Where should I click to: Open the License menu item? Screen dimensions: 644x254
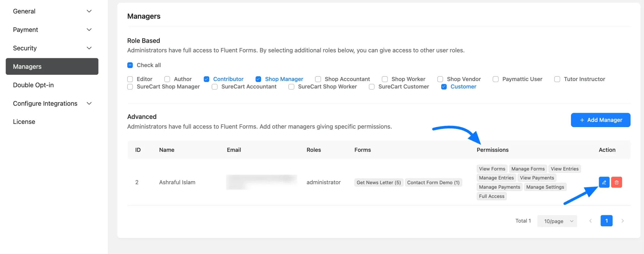[24, 122]
